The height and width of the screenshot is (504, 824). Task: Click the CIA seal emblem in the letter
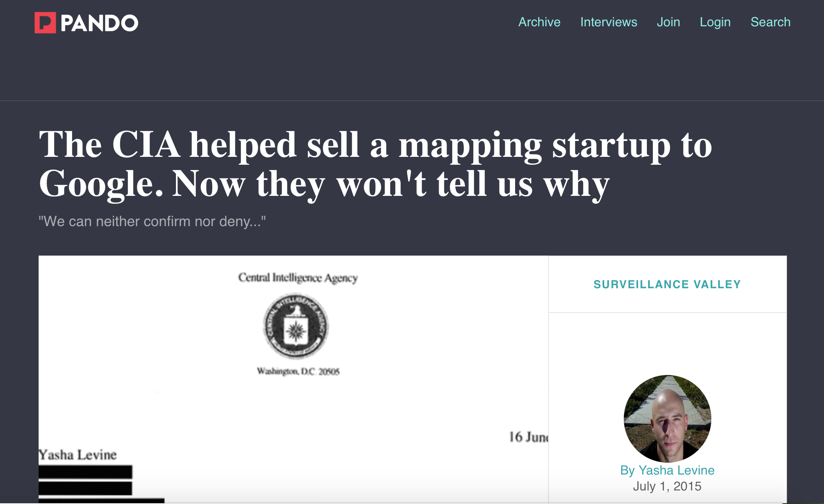coord(296,326)
